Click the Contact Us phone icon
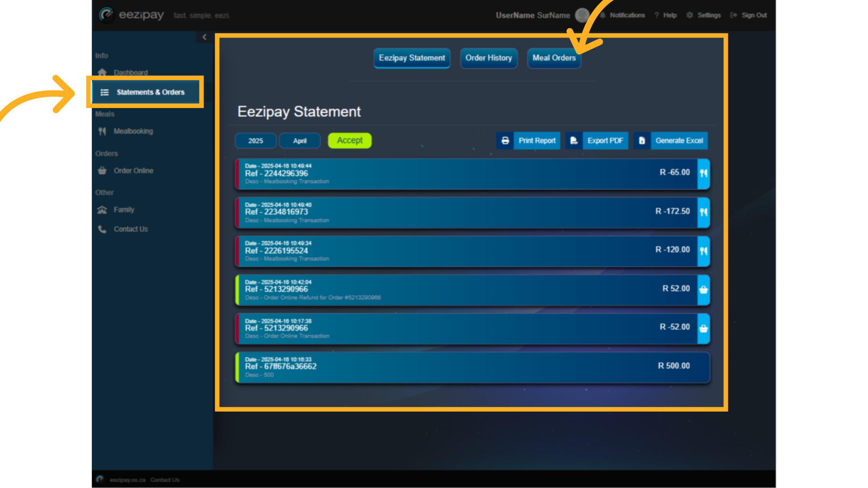The height and width of the screenshot is (488, 868). coord(102,229)
